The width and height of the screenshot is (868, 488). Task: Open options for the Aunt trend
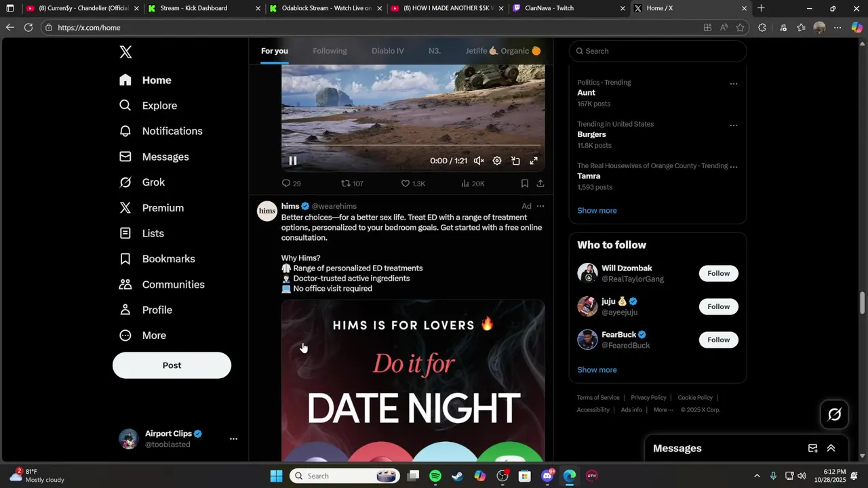tap(734, 84)
